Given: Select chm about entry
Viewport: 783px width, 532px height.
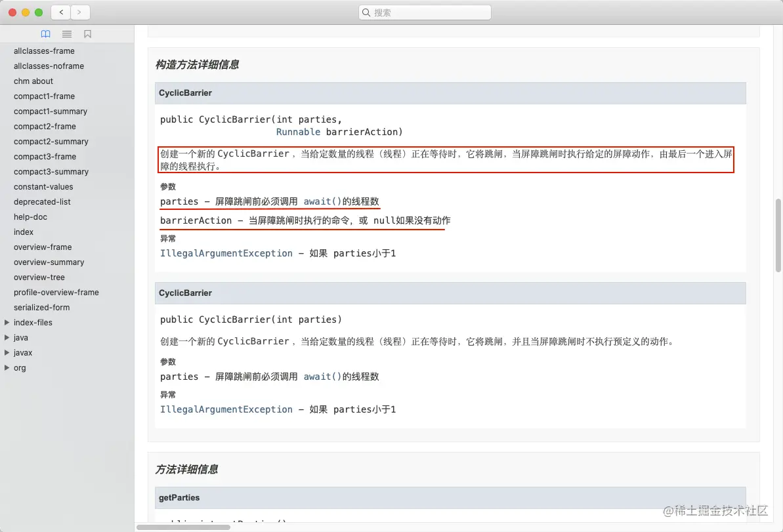Looking at the screenshot, I should click(33, 81).
